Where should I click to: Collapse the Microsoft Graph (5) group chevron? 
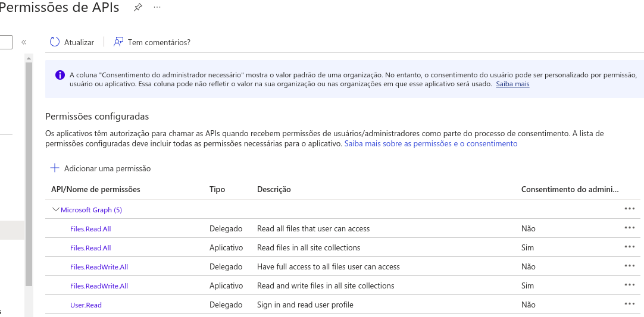click(56, 209)
